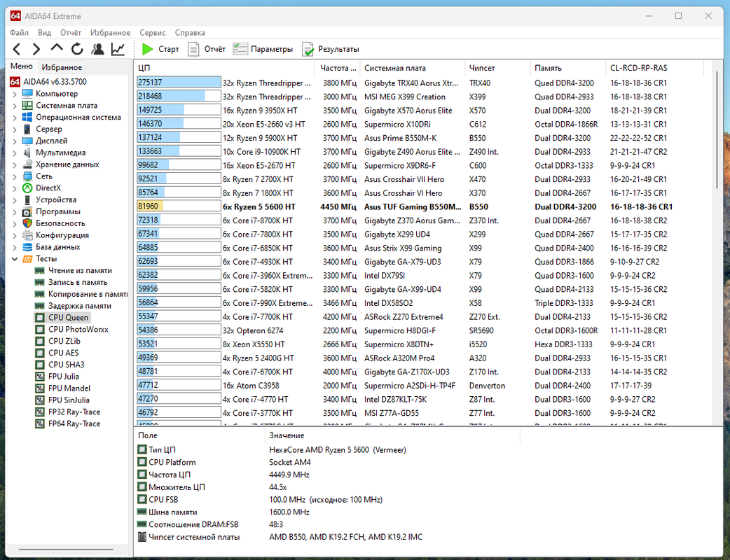Select the FP32 Ray-Trace test

tap(74, 412)
